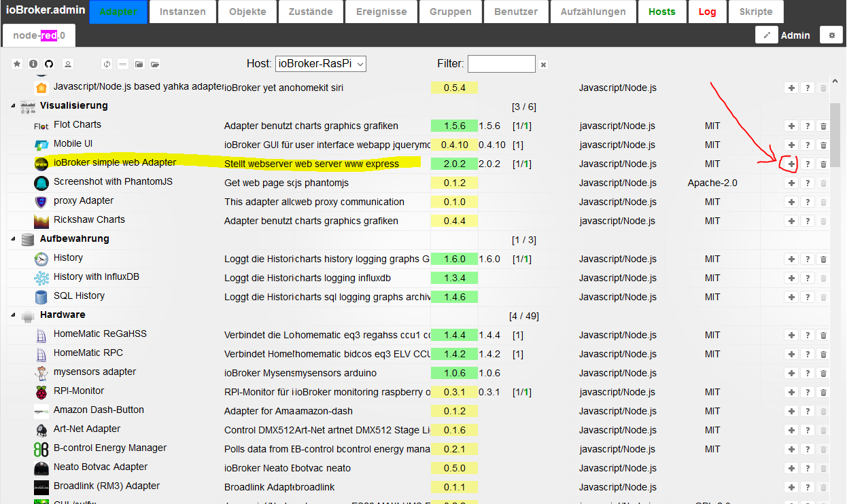This screenshot has height=504, width=847.
Task: Click the star favorites toolbar icon
Action: [18, 64]
